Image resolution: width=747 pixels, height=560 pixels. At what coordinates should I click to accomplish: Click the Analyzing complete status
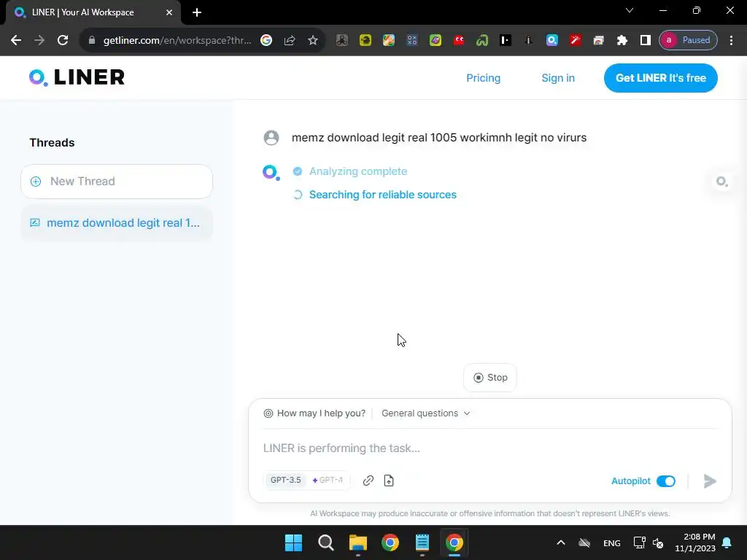click(358, 171)
